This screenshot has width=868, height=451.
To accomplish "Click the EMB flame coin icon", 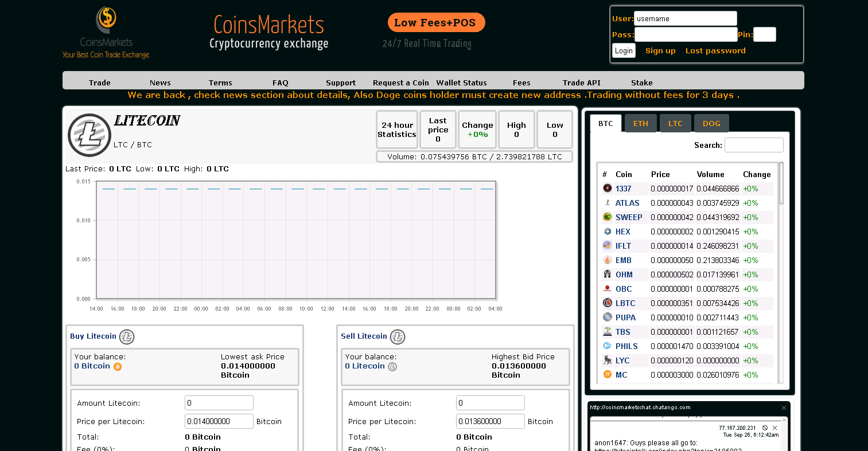I will coord(608,260).
